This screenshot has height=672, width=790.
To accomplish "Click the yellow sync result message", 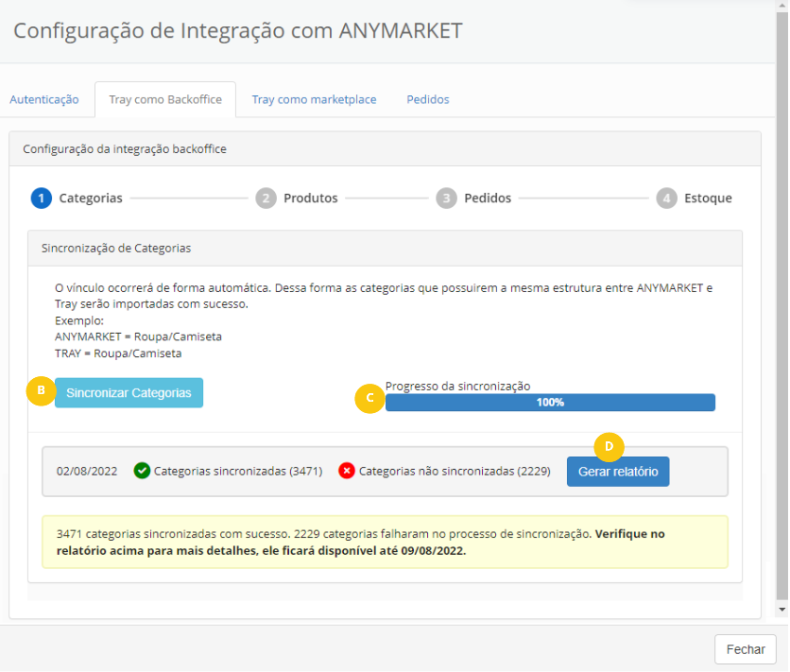I will click(385, 542).
